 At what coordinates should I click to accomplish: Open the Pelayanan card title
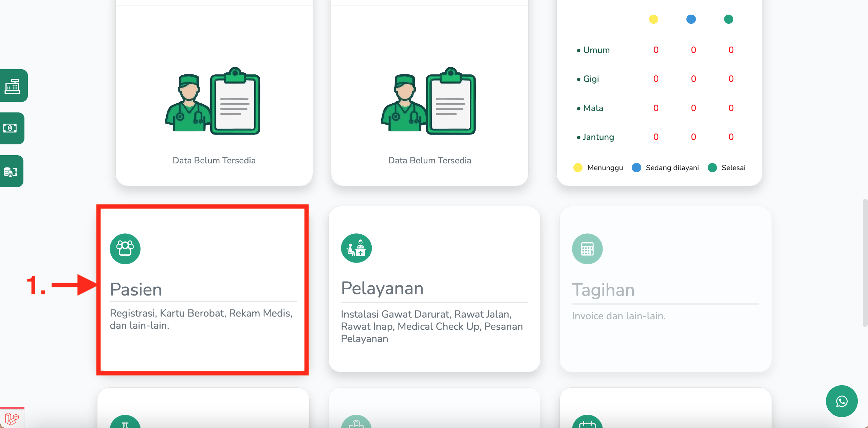[382, 288]
